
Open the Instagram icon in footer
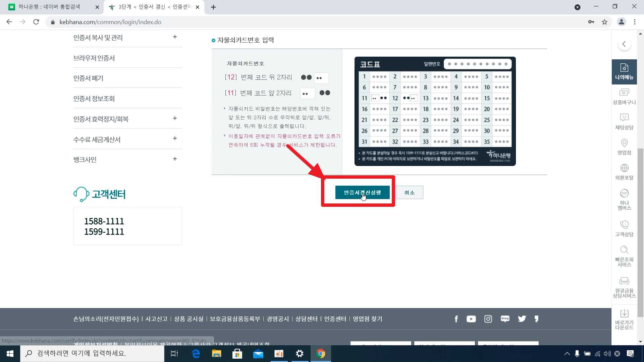(488, 319)
